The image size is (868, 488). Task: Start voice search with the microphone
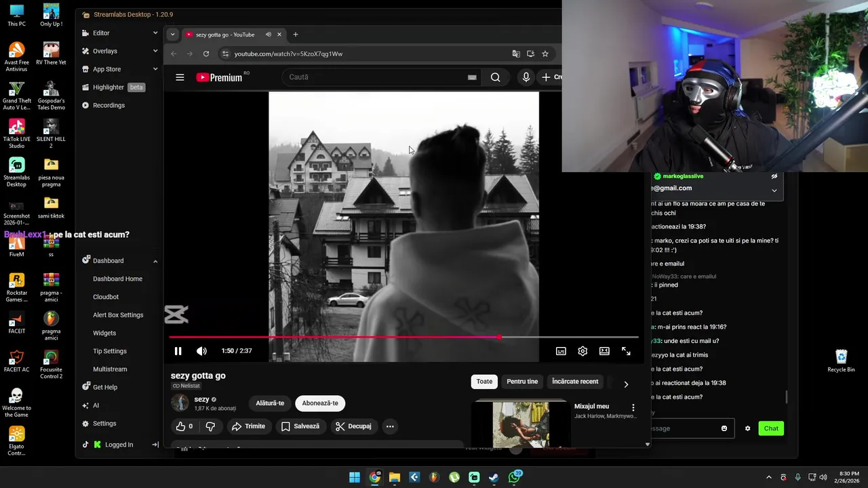526,77
